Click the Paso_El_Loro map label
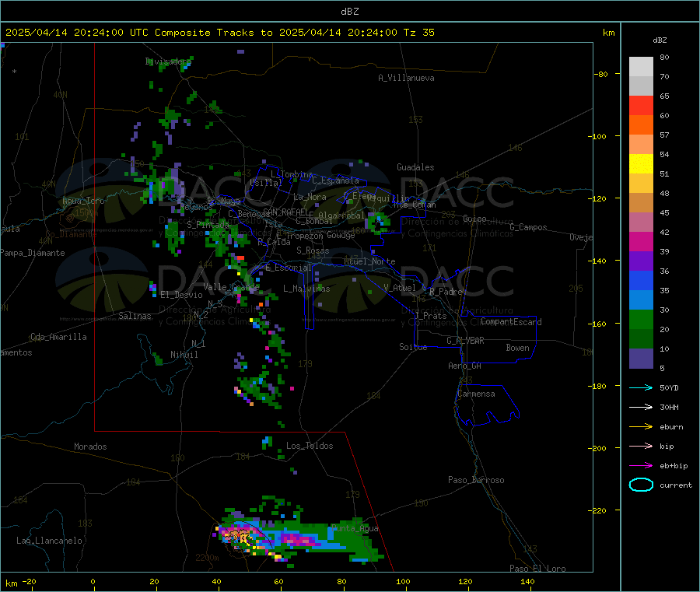Viewport: 700px width, 592px height. pos(538,569)
